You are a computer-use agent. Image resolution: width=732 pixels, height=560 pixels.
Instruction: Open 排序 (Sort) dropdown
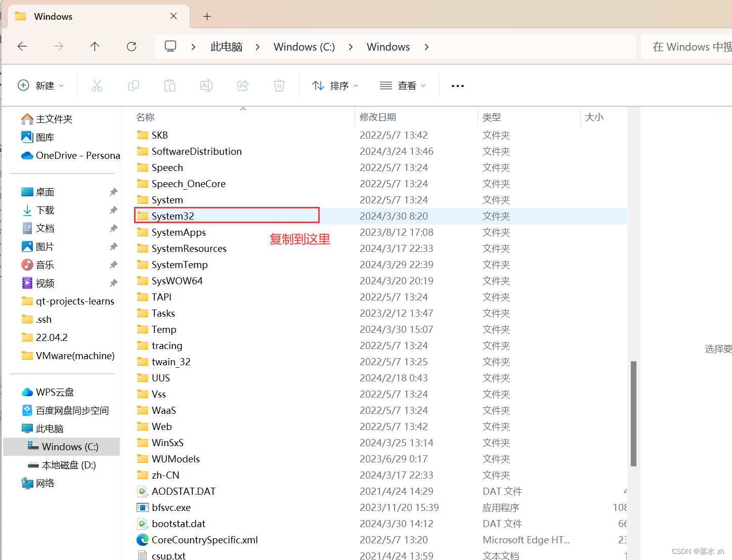335,85
